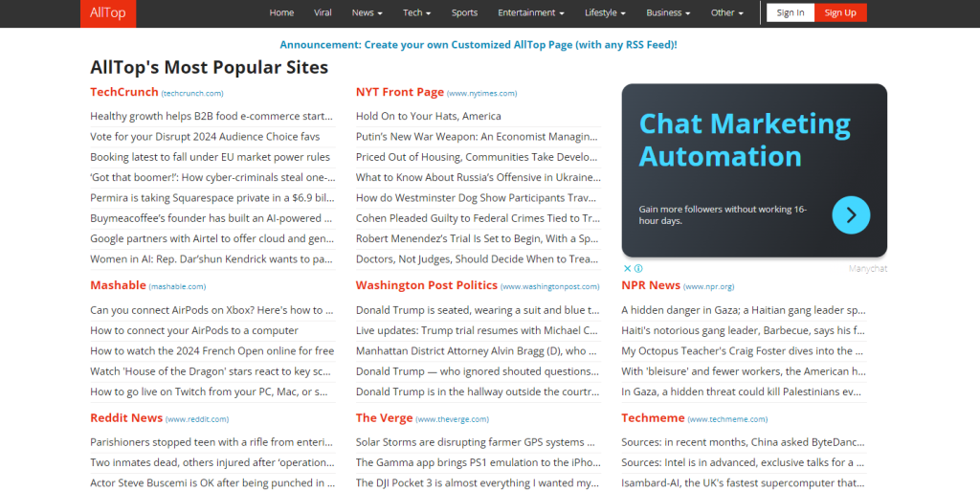This screenshot has height=492, width=980.
Task: Open the customized AllTop page announcement
Action: pos(479,45)
